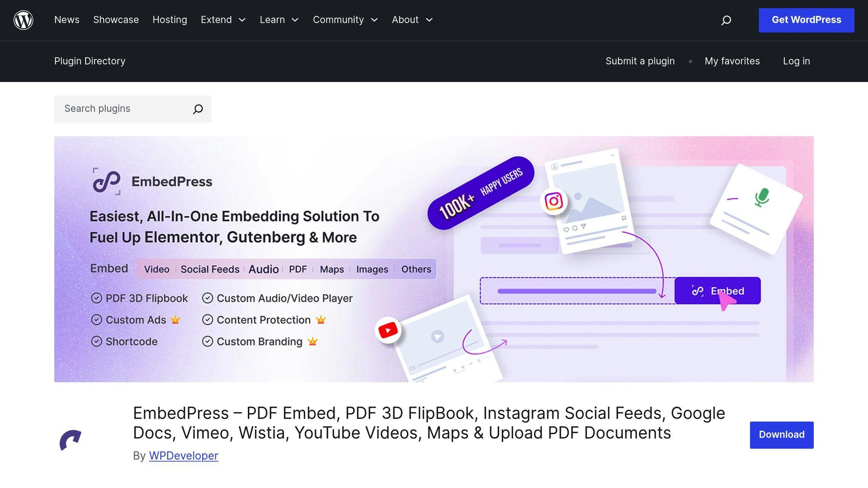Viewport: 868px width, 488px height.
Task: Open the Showcase menu item
Action: point(116,20)
